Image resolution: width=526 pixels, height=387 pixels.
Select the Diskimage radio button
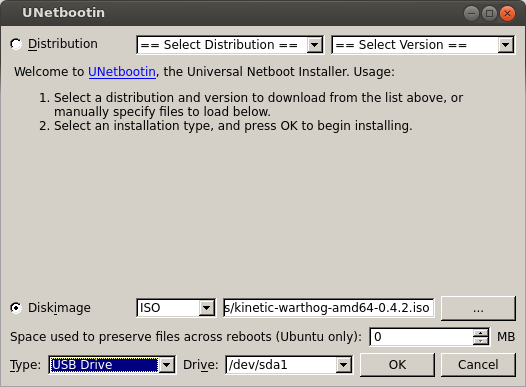[x=16, y=308]
